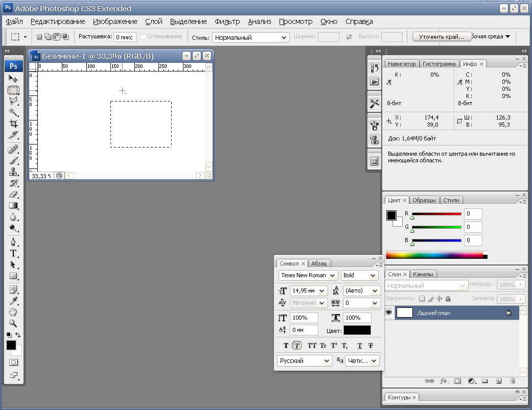Click the text Цвет black swatch

pyautogui.click(x=357, y=330)
